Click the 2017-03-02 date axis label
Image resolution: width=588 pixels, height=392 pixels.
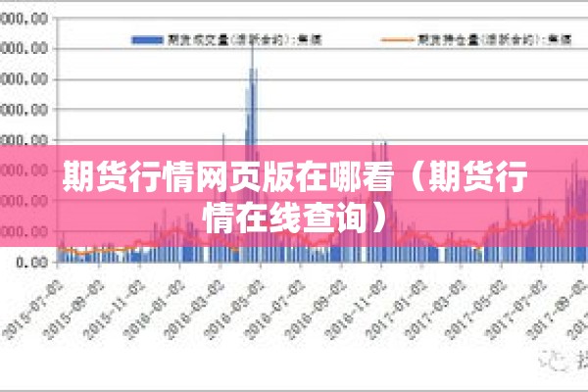[436, 311]
